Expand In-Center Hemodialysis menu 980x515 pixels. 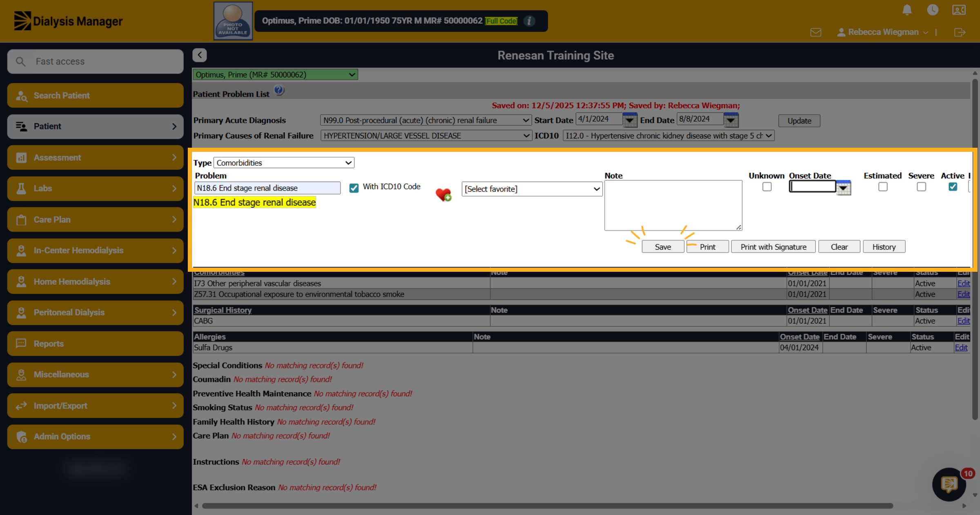(95, 251)
